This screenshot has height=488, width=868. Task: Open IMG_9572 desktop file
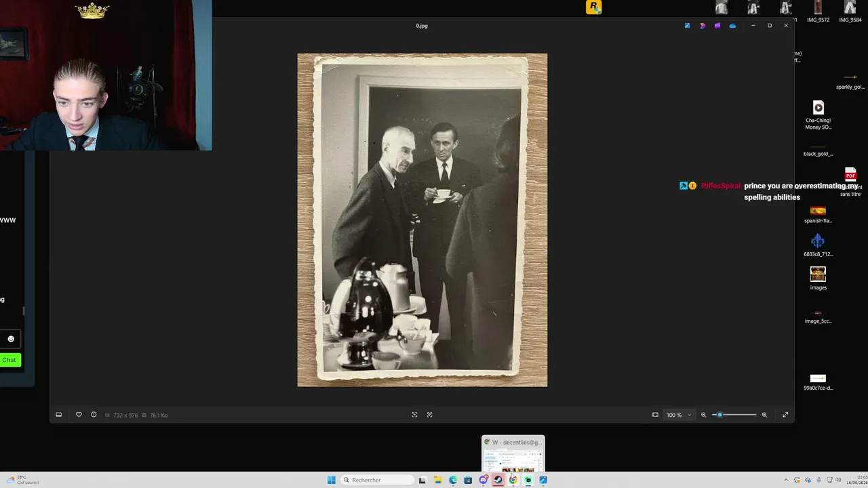point(818,12)
